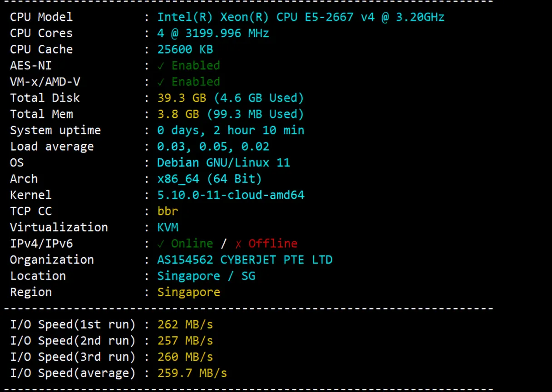Select the AES-NI Enabled indicator

point(188,65)
